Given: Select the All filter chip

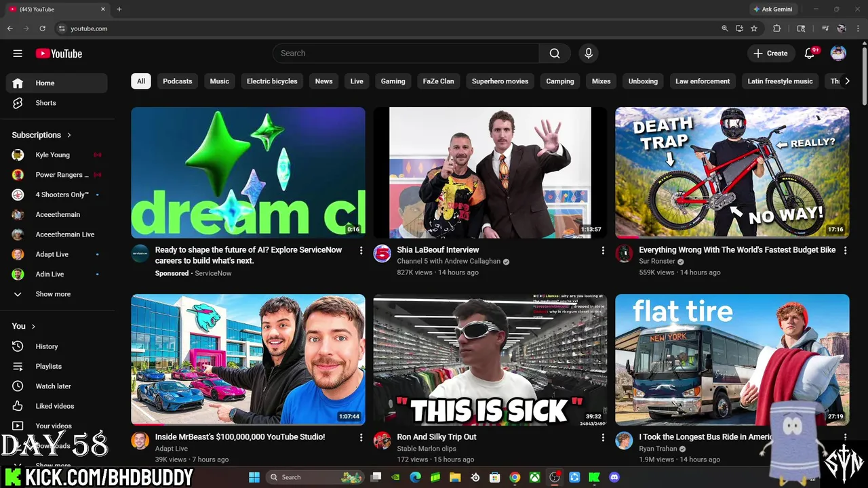Looking at the screenshot, I should [x=141, y=81].
